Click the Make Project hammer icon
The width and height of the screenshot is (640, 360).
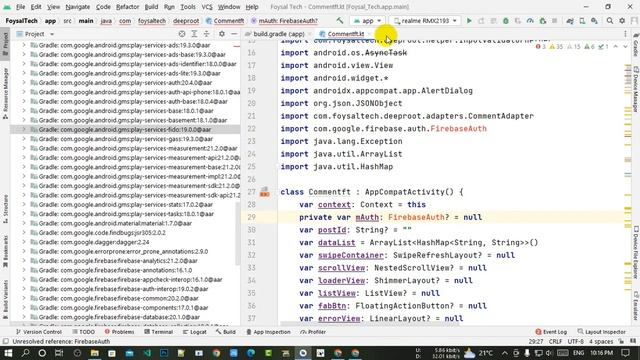pos(340,20)
